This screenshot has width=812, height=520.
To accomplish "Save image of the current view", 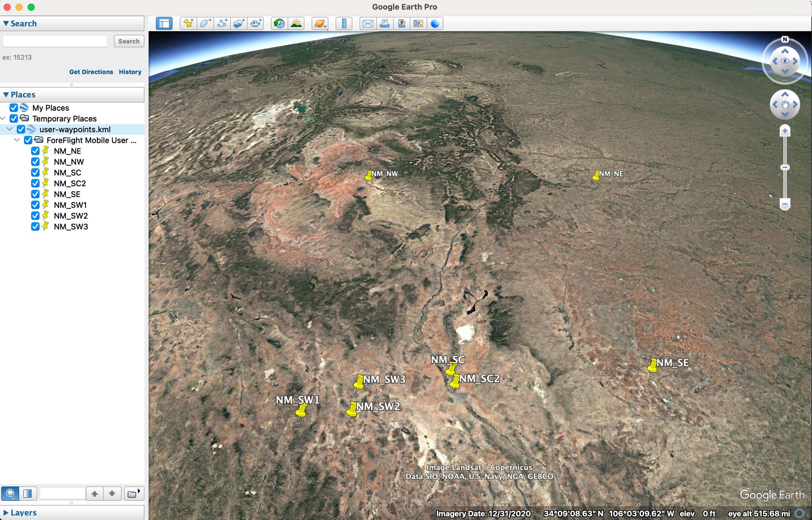I will [402, 23].
